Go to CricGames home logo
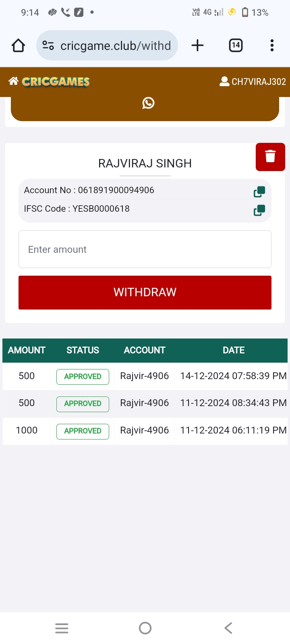Viewport: 290px width, 644px height. 50,82
